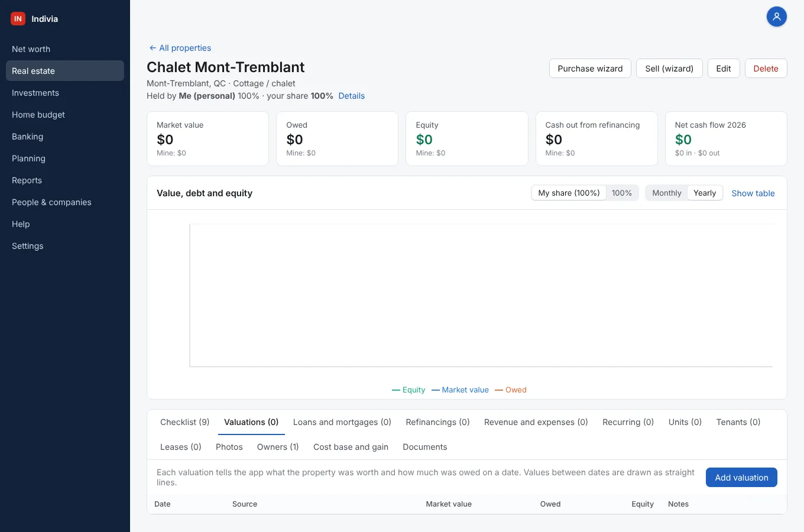The height and width of the screenshot is (532, 804).
Task: Click the Add valuation button
Action: pyautogui.click(x=741, y=478)
